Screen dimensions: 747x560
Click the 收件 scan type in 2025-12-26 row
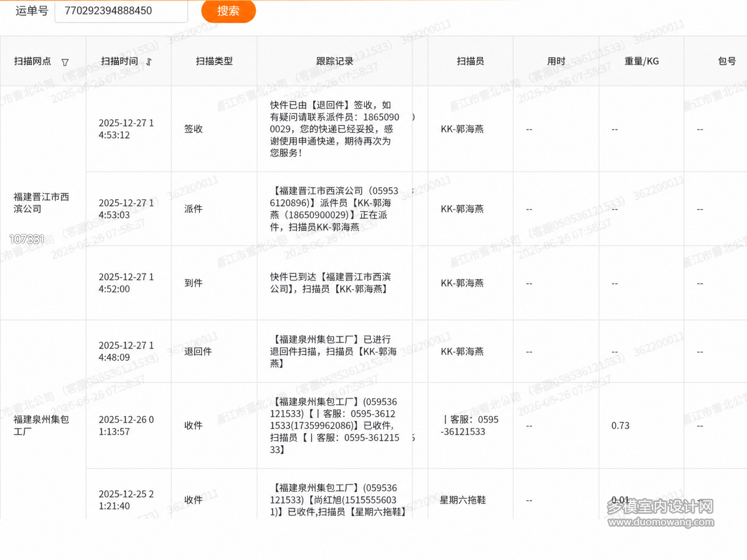(193, 426)
